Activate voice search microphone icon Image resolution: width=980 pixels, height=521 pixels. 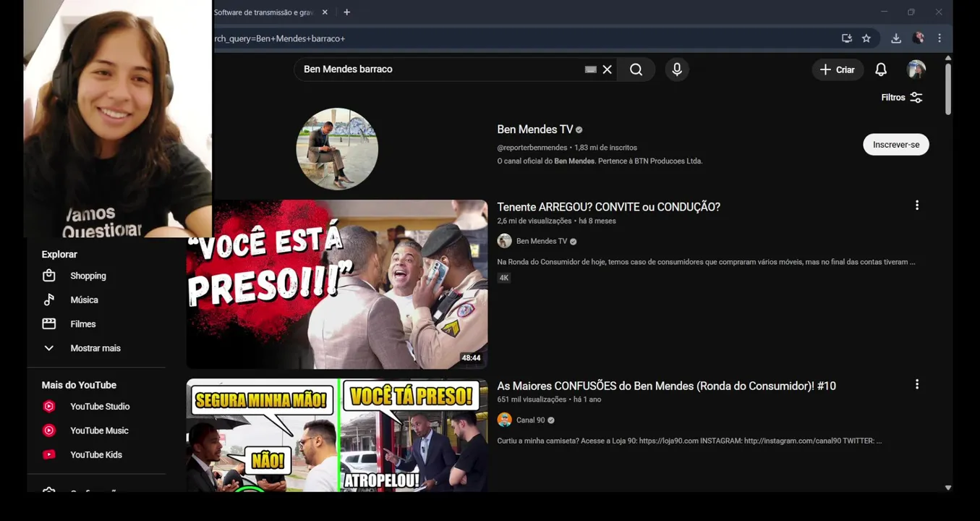(x=677, y=69)
